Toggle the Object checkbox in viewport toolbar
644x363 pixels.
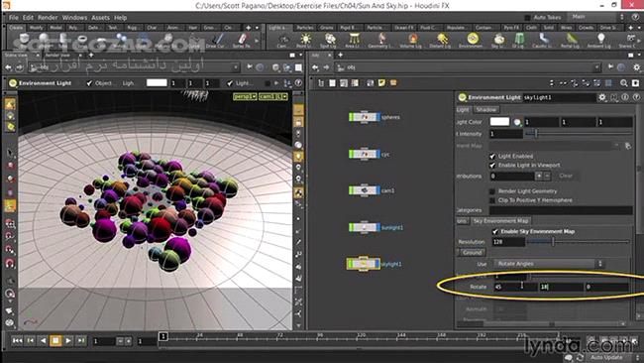click(x=89, y=83)
